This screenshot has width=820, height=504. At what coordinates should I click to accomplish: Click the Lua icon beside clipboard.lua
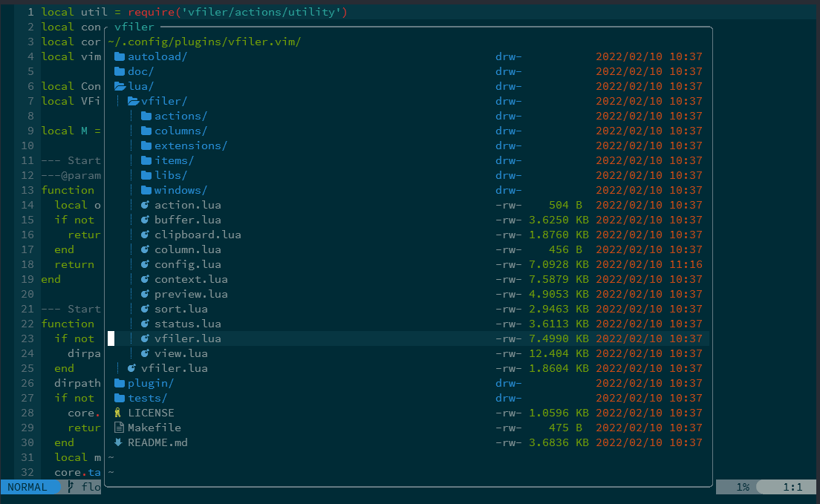pyautogui.click(x=146, y=235)
